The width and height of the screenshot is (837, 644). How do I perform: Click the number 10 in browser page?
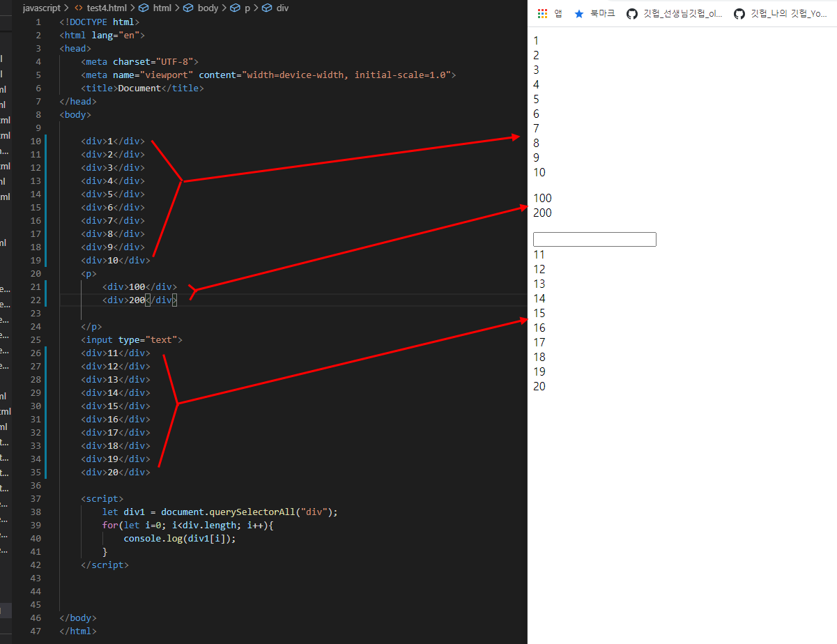click(x=539, y=172)
